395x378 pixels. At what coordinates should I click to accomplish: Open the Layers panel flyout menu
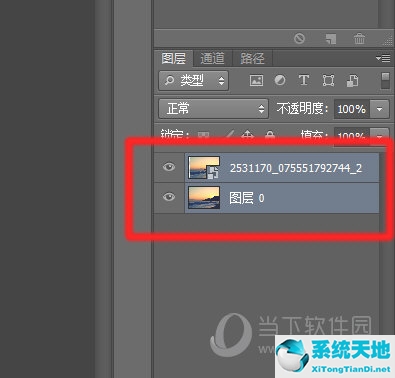pos(383,58)
